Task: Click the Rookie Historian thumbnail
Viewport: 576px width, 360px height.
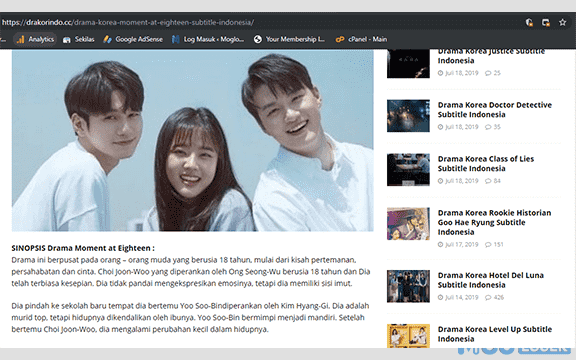Action: click(408, 224)
